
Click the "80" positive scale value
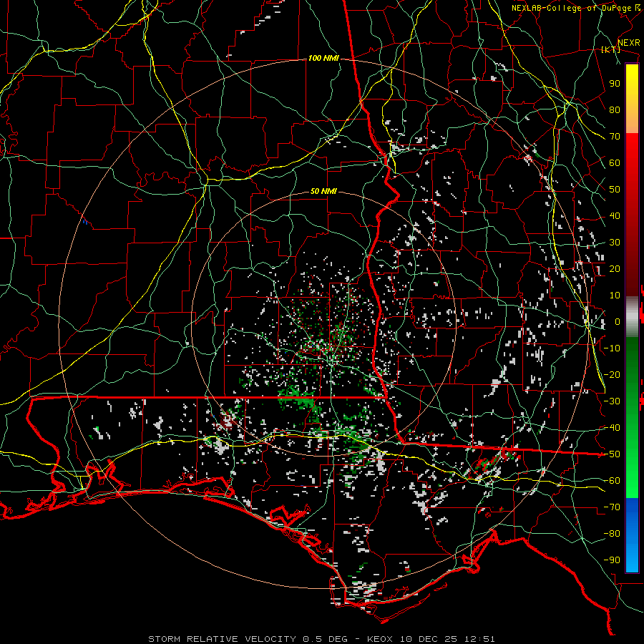tap(615, 110)
